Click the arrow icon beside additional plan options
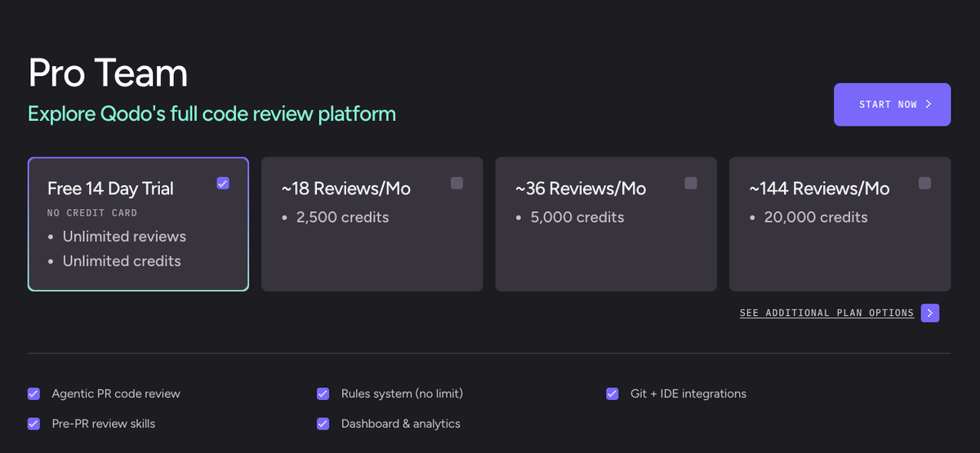980x453 pixels. coord(929,313)
